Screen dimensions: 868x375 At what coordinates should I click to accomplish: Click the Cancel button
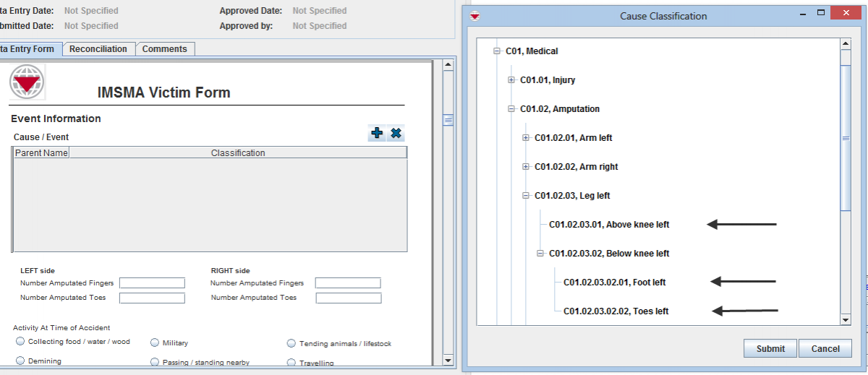click(825, 348)
